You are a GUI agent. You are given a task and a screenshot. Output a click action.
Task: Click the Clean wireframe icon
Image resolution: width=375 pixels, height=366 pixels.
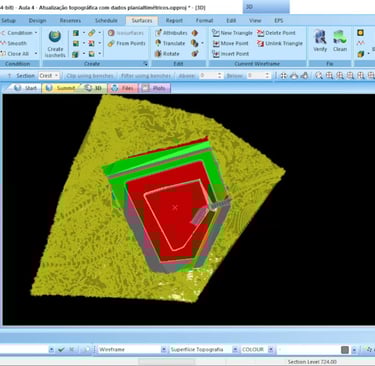click(340, 41)
